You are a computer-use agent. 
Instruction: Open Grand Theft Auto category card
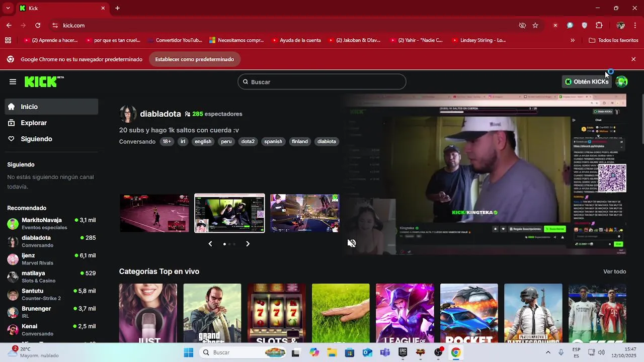(x=212, y=313)
